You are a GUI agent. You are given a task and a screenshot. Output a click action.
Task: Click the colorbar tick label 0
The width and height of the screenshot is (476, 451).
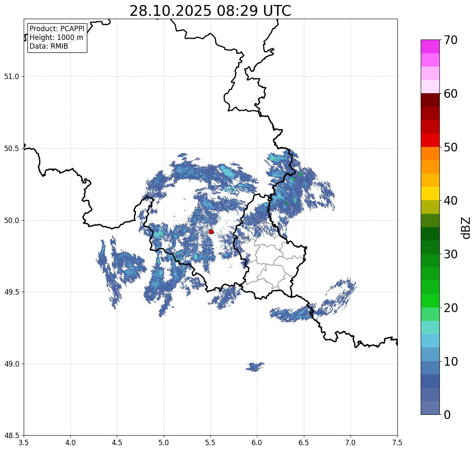[x=447, y=414]
